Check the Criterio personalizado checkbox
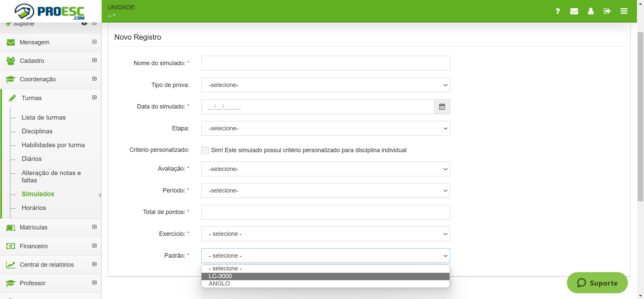The image size is (644, 299). coord(205,150)
